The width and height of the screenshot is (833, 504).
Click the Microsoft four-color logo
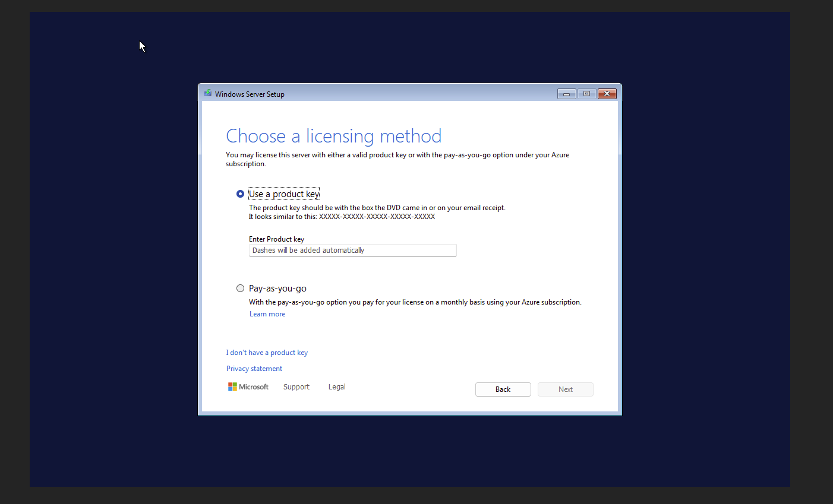coord(232,386)
